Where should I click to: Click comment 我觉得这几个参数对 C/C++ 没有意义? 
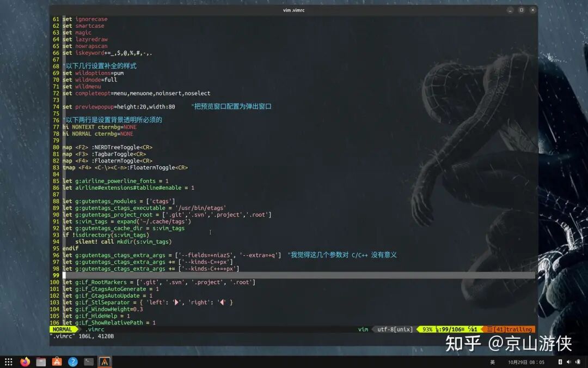point(342,255)
